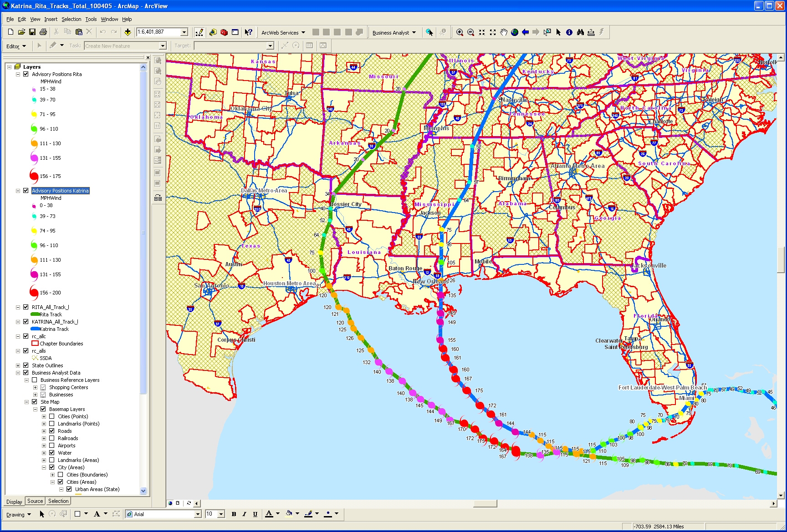
Task: Open the Find binoculars tool
Action: [x=580, y=32]
